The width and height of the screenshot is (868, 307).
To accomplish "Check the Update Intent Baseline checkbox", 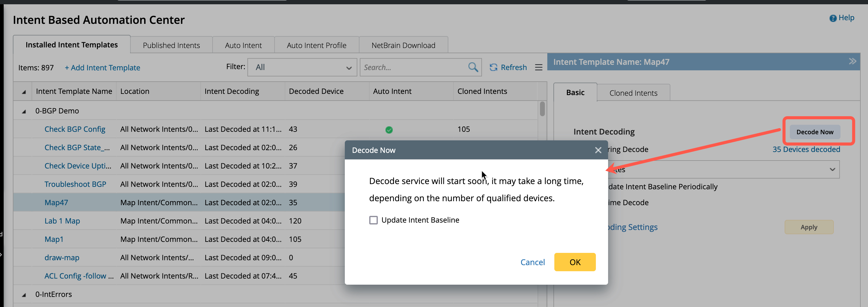I will (x=373, y=220).
